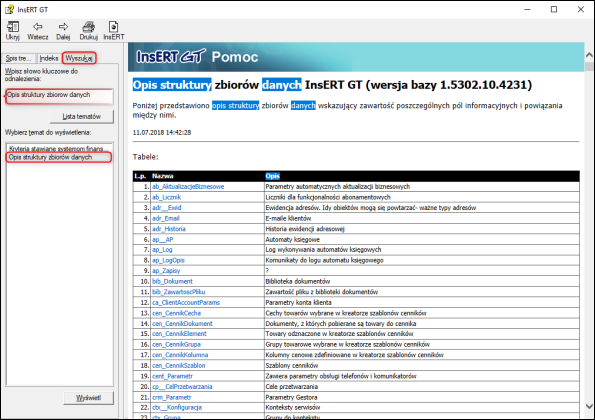Open the InsERT toolbar icon
This screenshot has width=595, height=420.
click(x=113, y=30)
